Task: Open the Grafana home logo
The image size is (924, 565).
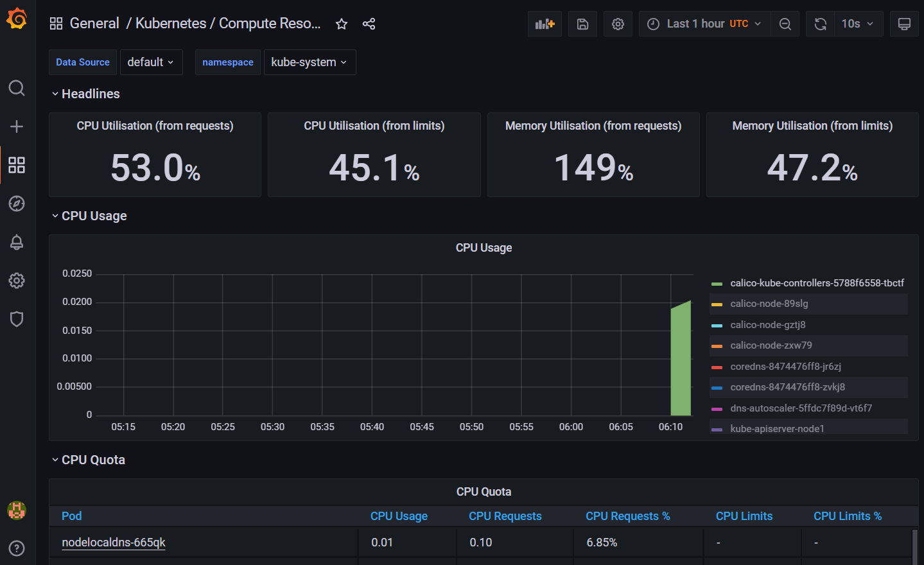Action: [x=17, y=19]
